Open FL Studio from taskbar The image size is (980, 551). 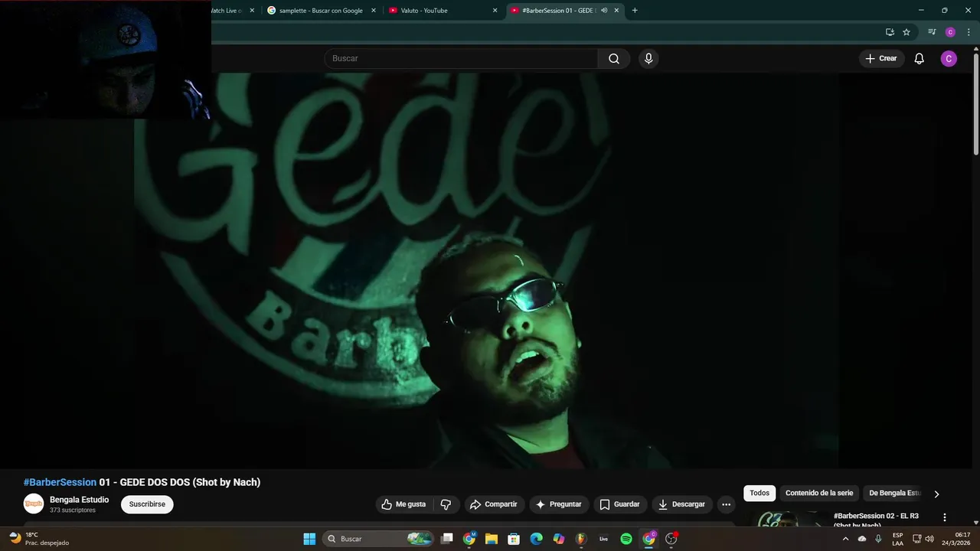581,539
